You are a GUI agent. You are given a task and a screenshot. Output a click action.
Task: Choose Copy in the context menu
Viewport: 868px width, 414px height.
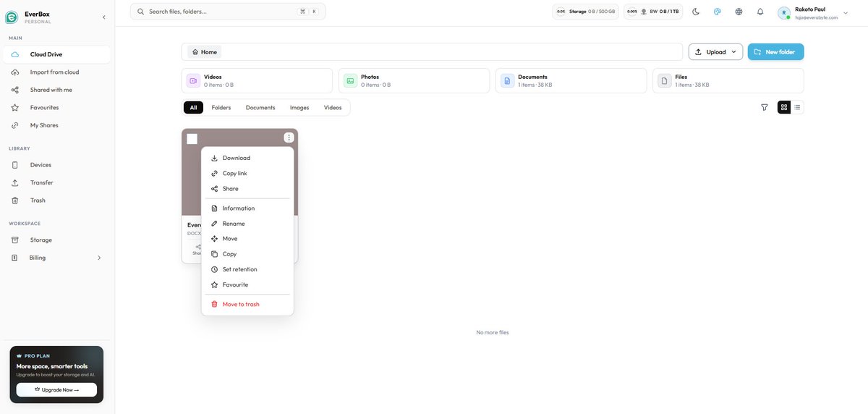(247, 254)
